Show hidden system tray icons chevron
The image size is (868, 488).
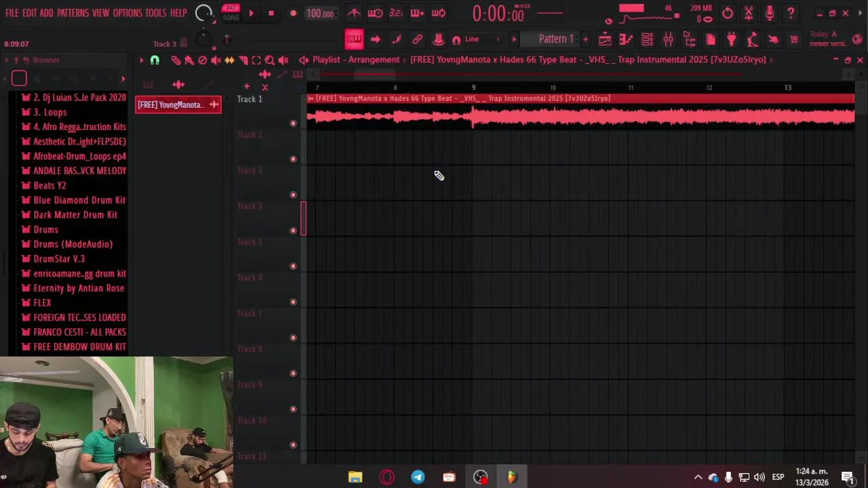click(x=698, y=477)
